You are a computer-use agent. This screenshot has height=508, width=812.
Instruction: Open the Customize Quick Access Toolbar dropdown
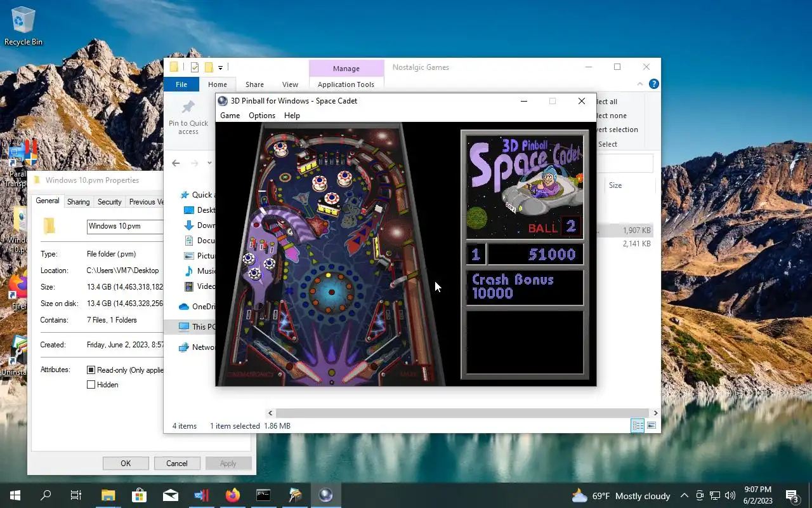click(220, 68)
